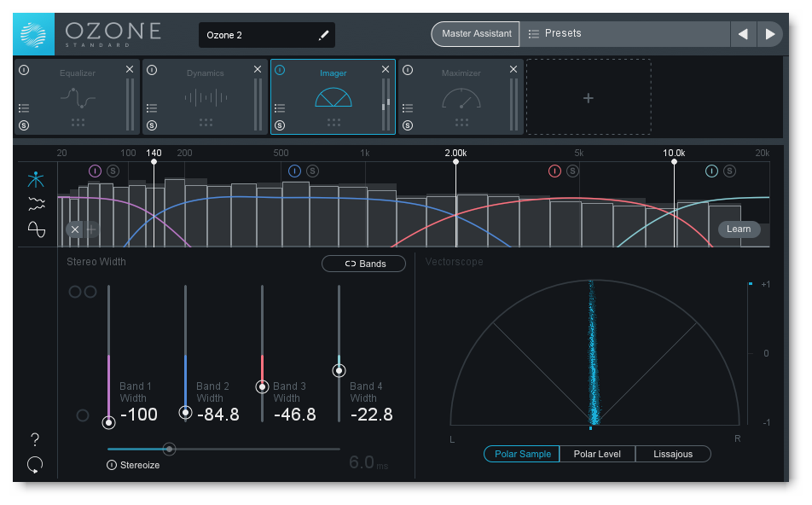Select the Maximizer module

click(x=461, y=97)
